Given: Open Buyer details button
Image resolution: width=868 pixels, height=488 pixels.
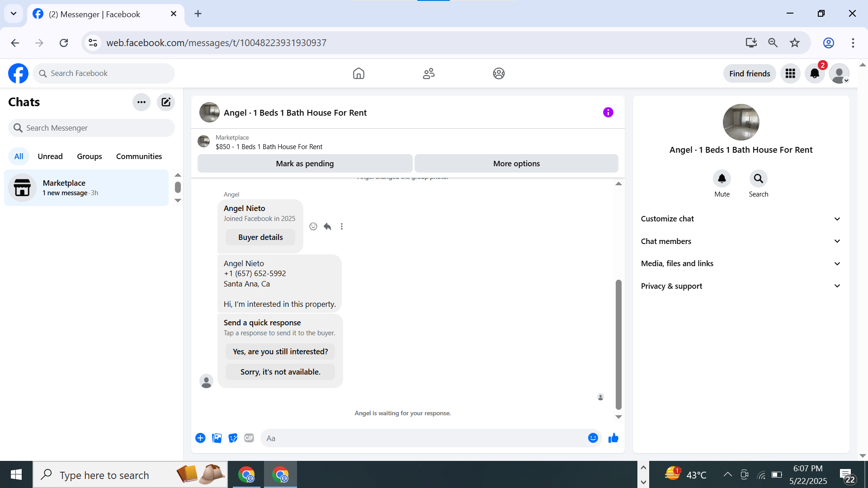Looking at the screenshot, I should pyautogui.click(x=260, y=237).
